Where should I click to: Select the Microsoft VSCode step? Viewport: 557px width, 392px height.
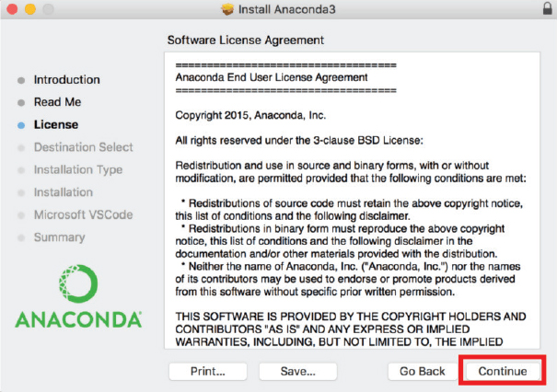click(x=83, y=214)
